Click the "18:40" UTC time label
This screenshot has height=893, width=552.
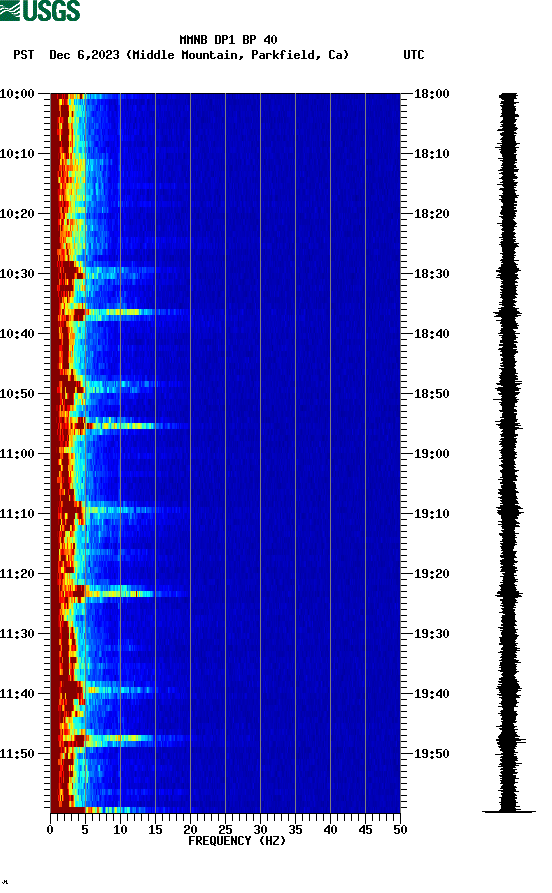pos(432,334)
